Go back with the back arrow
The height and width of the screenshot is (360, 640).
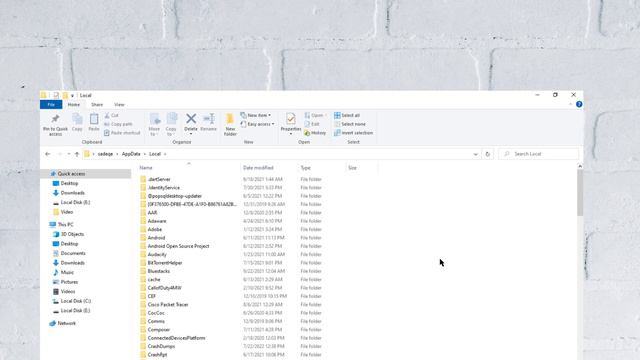[48, 154]
